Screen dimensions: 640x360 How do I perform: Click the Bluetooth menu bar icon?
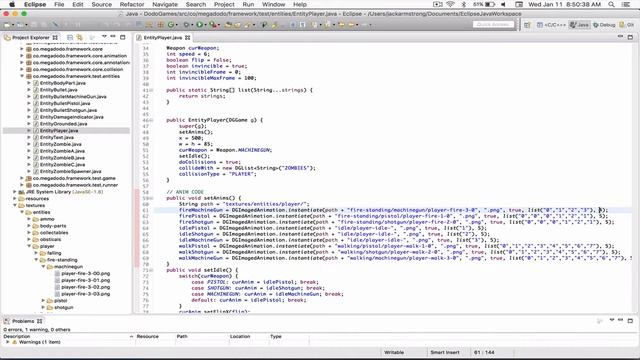[x=464, y=4]
